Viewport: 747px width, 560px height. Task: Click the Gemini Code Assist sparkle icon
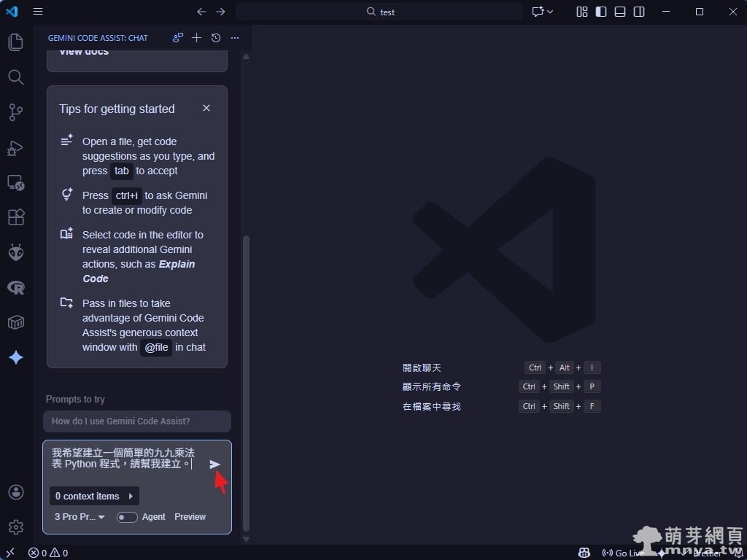15,357
